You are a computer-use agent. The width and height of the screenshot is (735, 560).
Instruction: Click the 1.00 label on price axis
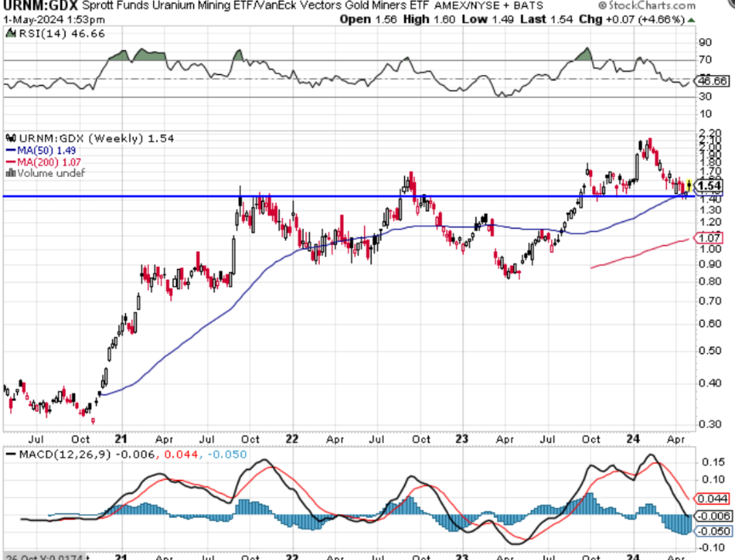click(710, 249)
